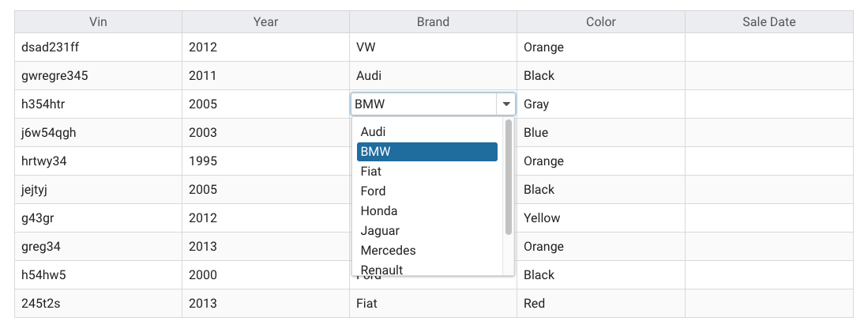The height and width of the screenshot is (329, 868).
Task: Choose Honda from the brand options
Action: tap(426, 211)
